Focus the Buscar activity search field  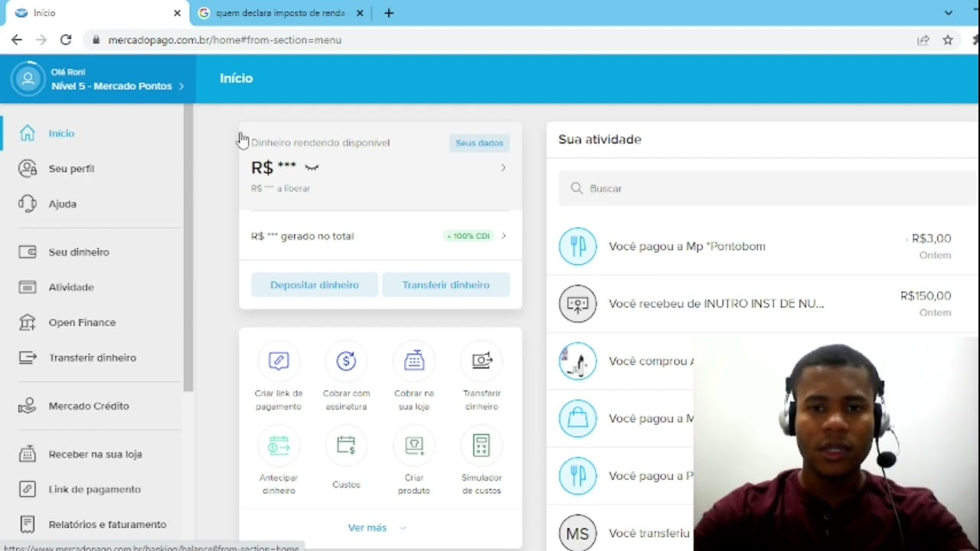tap(769, 188)
